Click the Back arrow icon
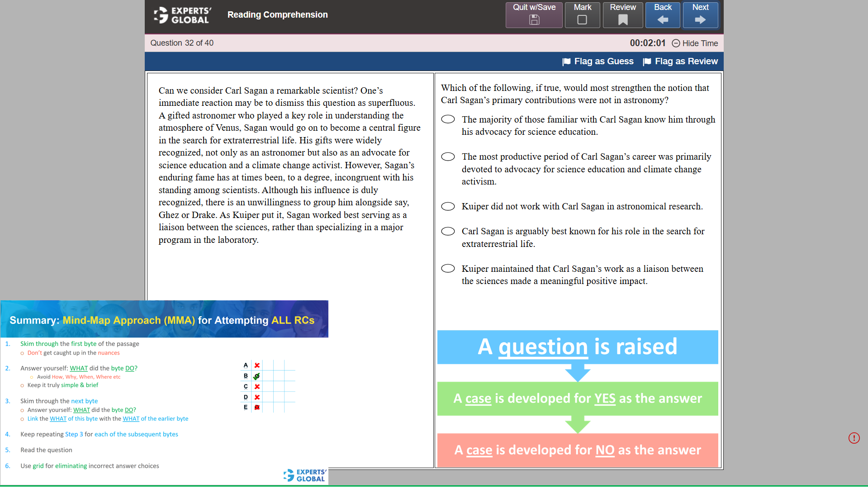Image resolution: width=868 pixels, height=488 pixels. click(x=662, y=19)
